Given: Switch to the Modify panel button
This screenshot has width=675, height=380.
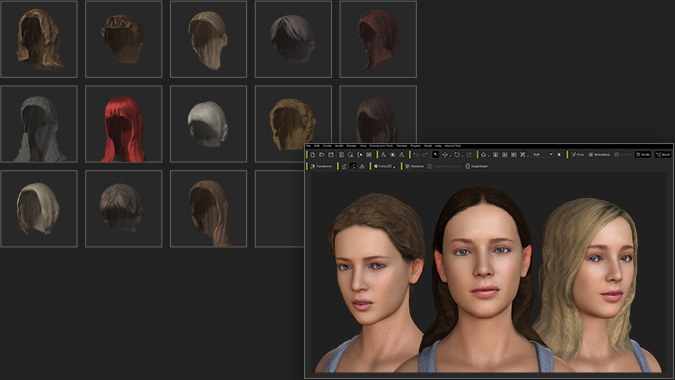Looking at the screenshot, I should click(643, 154).
